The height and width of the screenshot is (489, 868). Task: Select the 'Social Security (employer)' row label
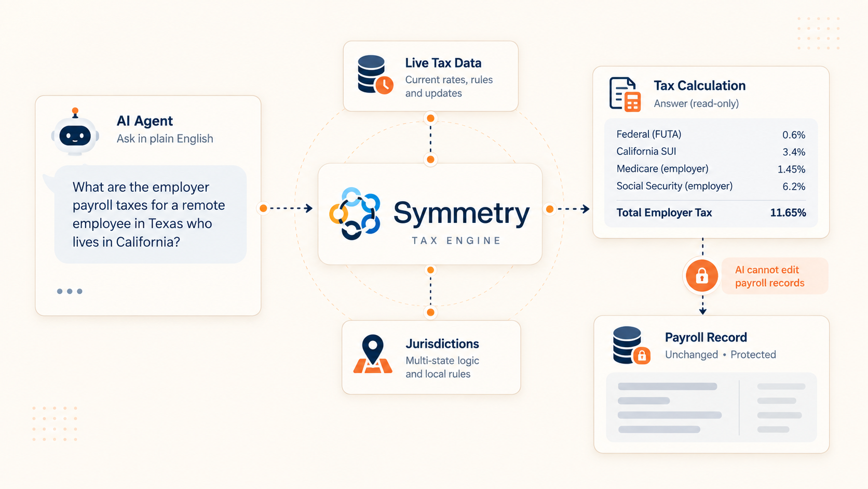[x=674, y=186]
